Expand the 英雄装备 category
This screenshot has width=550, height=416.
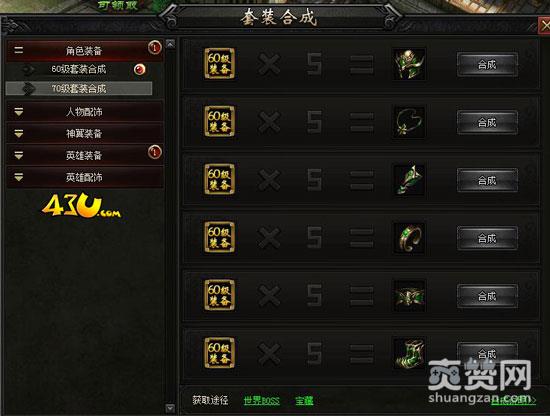point(84,155)
